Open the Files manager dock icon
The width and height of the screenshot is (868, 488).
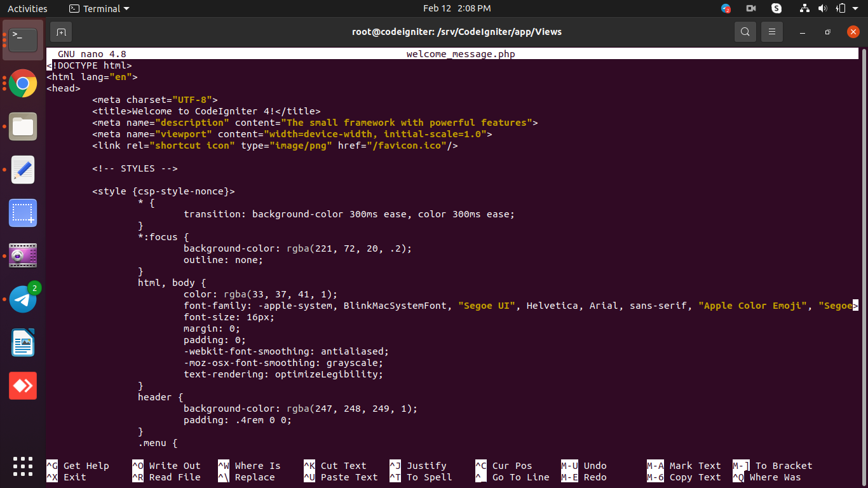(x=23, y=126)
